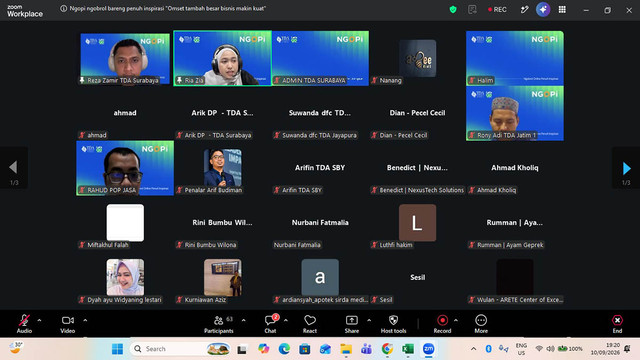Click Dyah ayu Widyaning lestari's photo

(x=125, y=277)
